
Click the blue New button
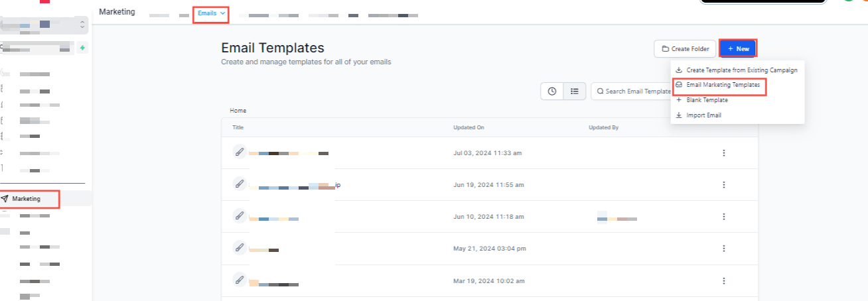[x=738, y=49]
